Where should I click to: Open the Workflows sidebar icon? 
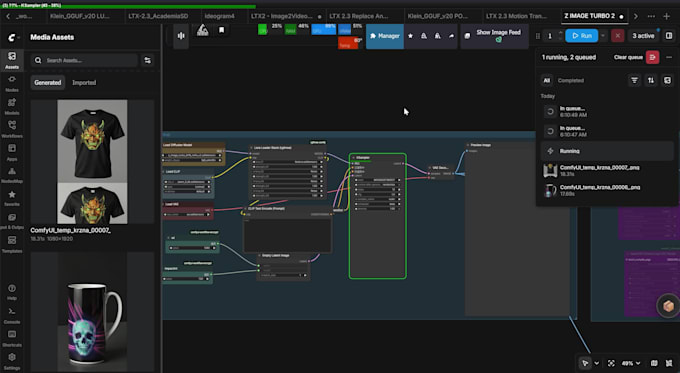(12, 129)
